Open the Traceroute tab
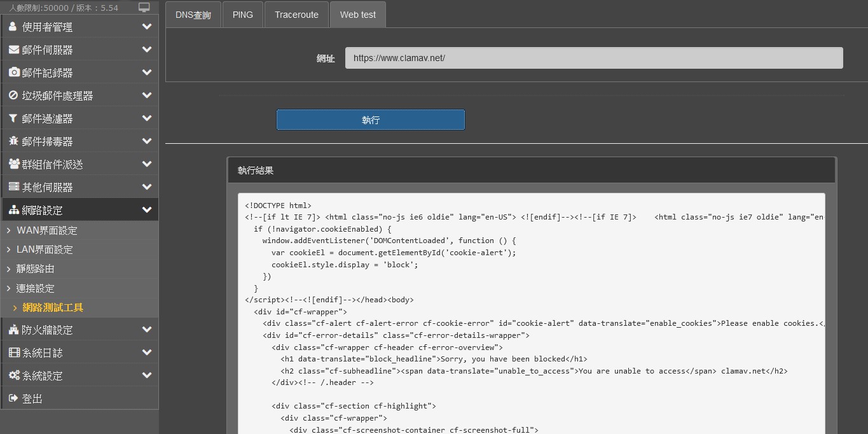Viewport: 868px width, 434px height. click(296, 15)
